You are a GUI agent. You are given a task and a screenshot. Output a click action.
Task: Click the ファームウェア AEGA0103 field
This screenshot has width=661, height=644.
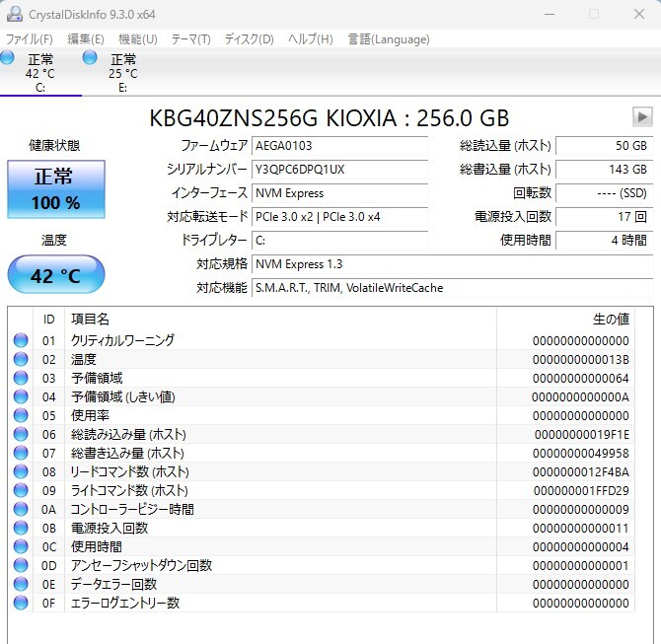(339, 145)
